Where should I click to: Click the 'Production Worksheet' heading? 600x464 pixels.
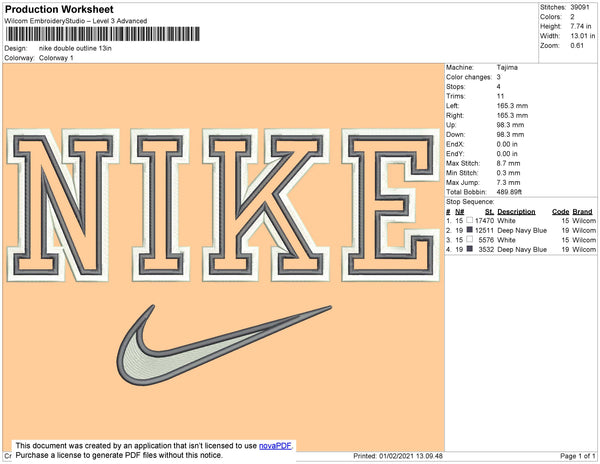click(x=59, y=9)
